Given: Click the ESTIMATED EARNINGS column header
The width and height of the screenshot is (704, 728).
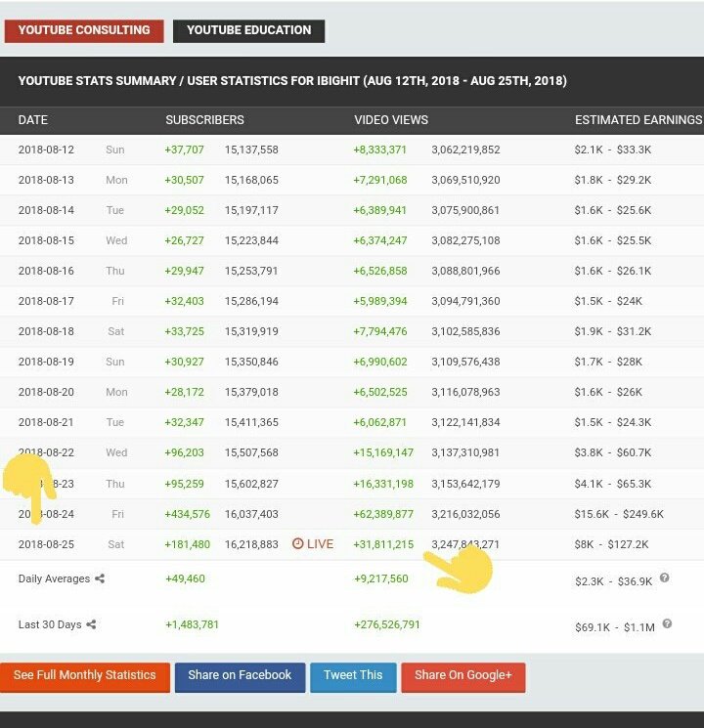Looking at the screenshot, I should coord(638,120).
